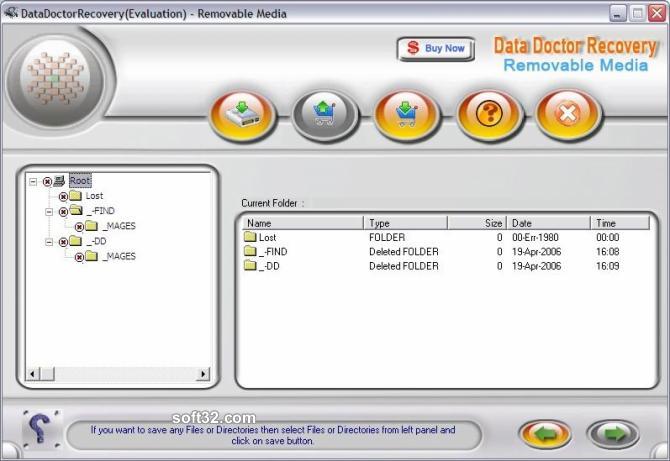Image resolution: width=670 pixels, height=461 pixels.
Task: Click the _-DD folder icon in tree
Action: (75, 241)
